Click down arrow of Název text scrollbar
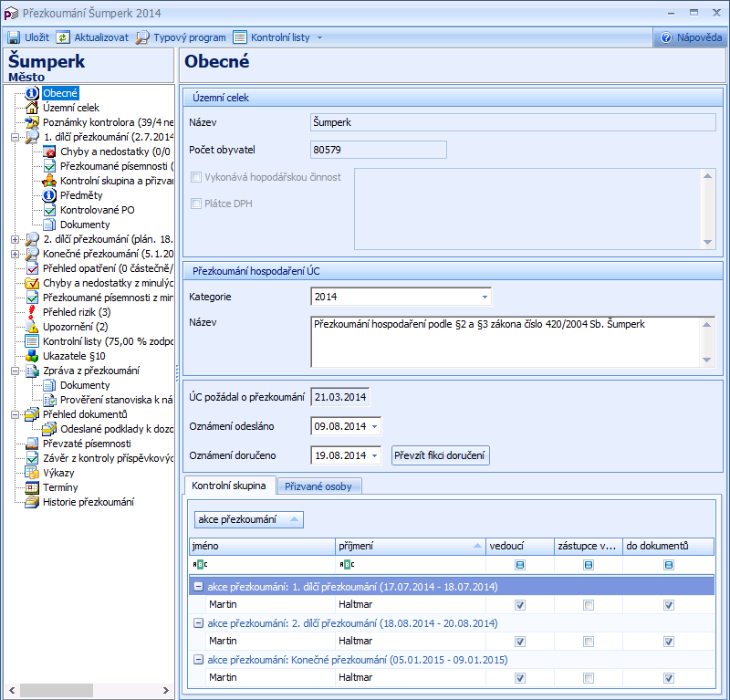This screenshot has width=730, height=700. (x=706, y=360)
